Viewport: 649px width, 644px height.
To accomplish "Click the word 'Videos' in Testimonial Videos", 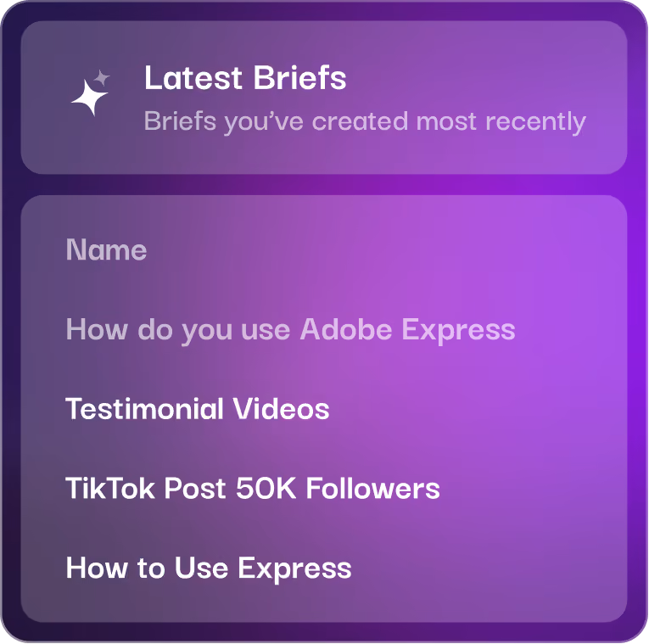I will coord(281,409).
